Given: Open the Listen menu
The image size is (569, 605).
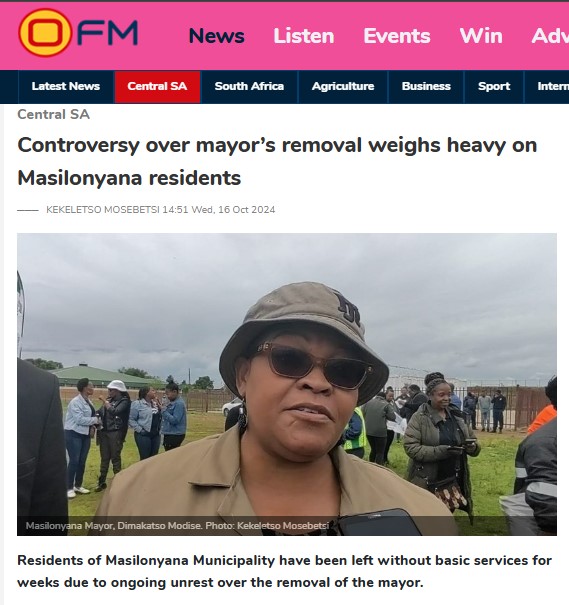Looking at the screenshot, I should click(x=304, y=36).
